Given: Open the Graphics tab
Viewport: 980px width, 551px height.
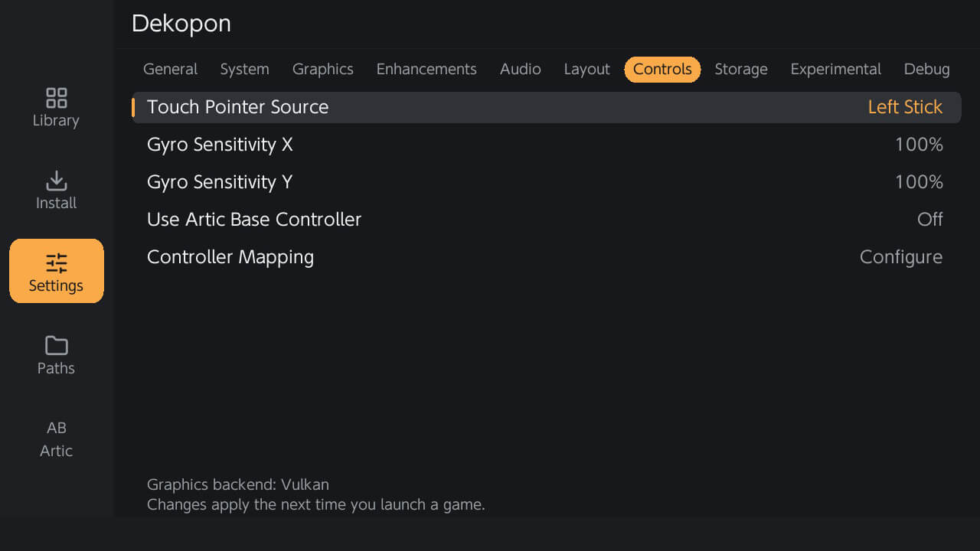Looking at the screenshot, I should tap(322, 69).
